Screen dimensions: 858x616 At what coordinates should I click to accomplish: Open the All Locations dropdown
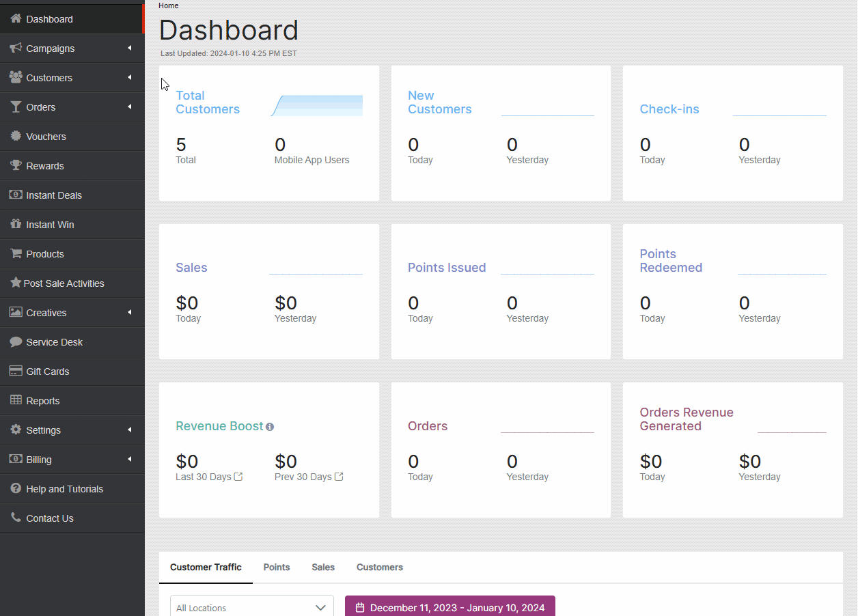(251, 608)
